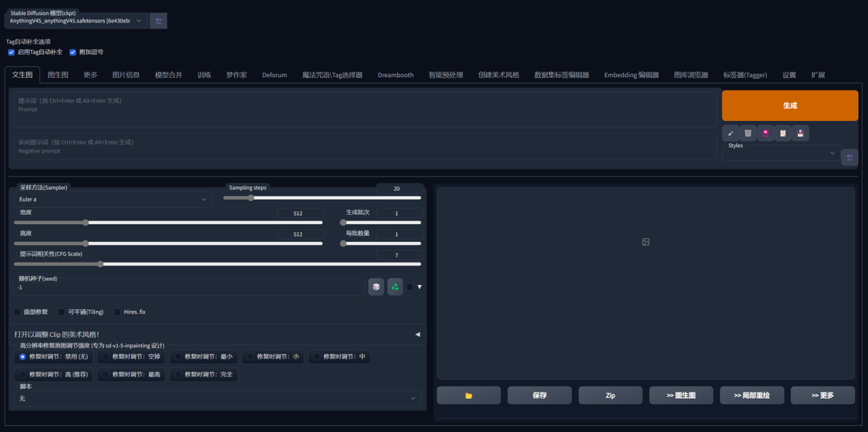Image resolution: width=868 pixels, height=432 pixels.
Task: Click the green recycle icon to reuse seed
Action: coord(395,287)
